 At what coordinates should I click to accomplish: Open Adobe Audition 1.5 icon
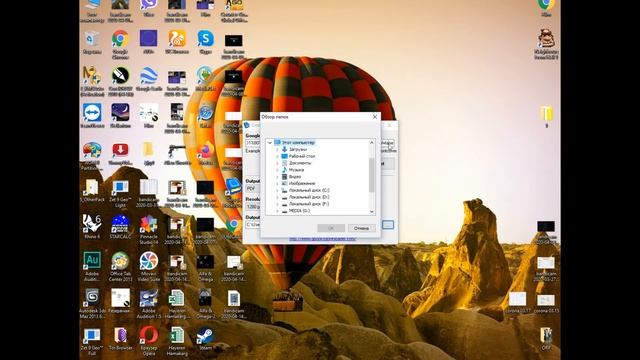pos(149,304)
